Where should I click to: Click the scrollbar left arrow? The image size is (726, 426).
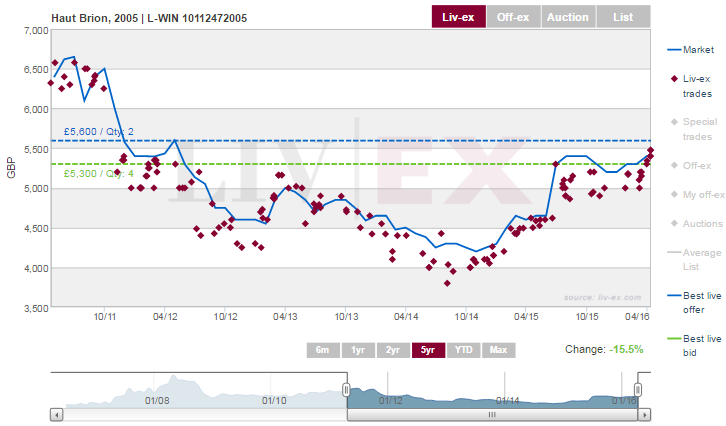(x=56, y=414)
